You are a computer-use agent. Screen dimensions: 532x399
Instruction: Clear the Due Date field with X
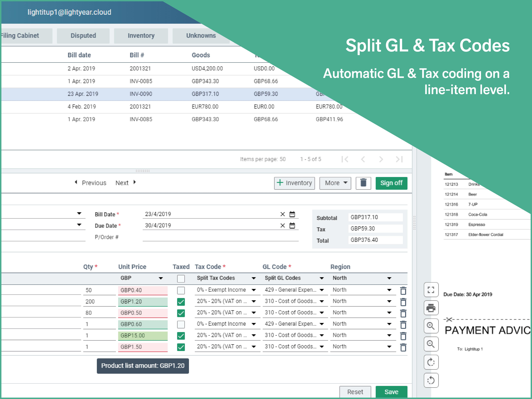click(283, 225)
